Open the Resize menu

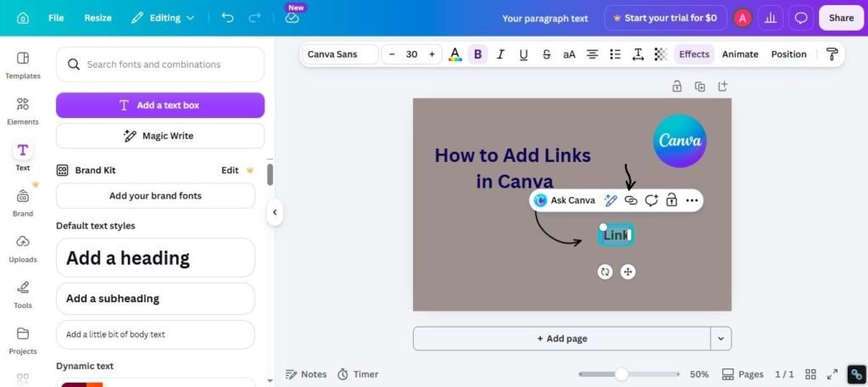point(98,18)
